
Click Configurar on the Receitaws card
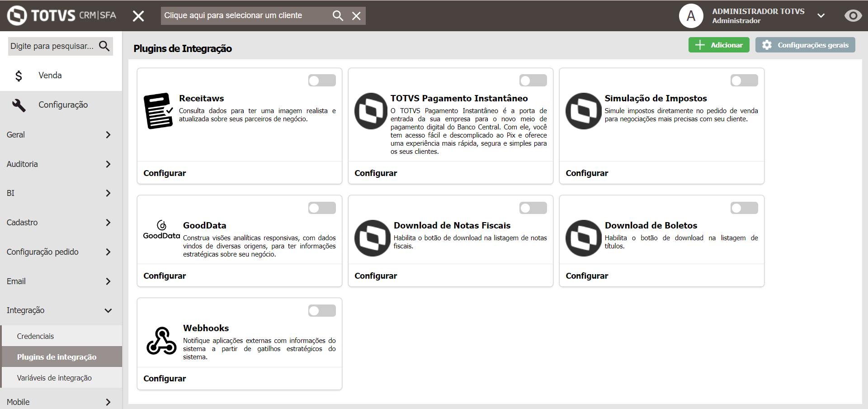pos(165,173)
